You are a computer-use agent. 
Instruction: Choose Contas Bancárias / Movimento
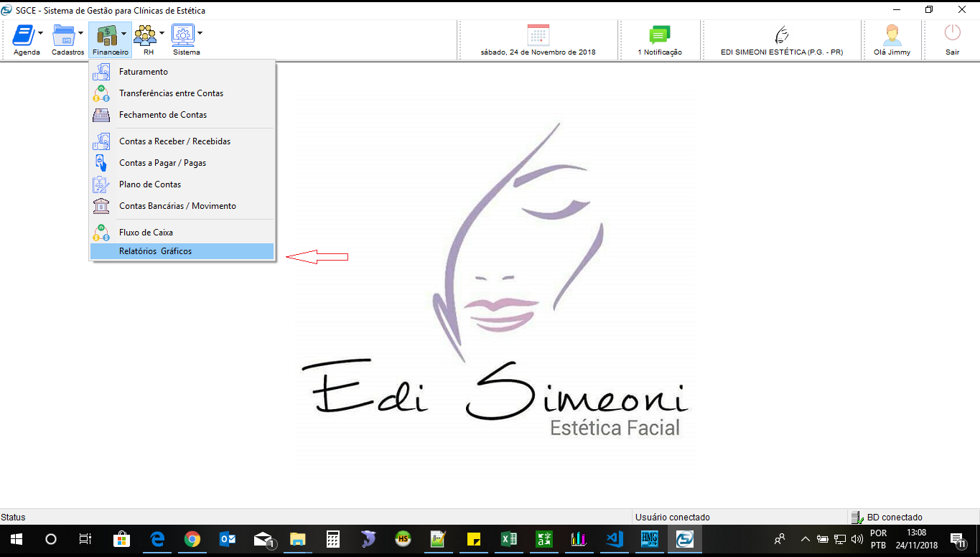tap(182, 206)
